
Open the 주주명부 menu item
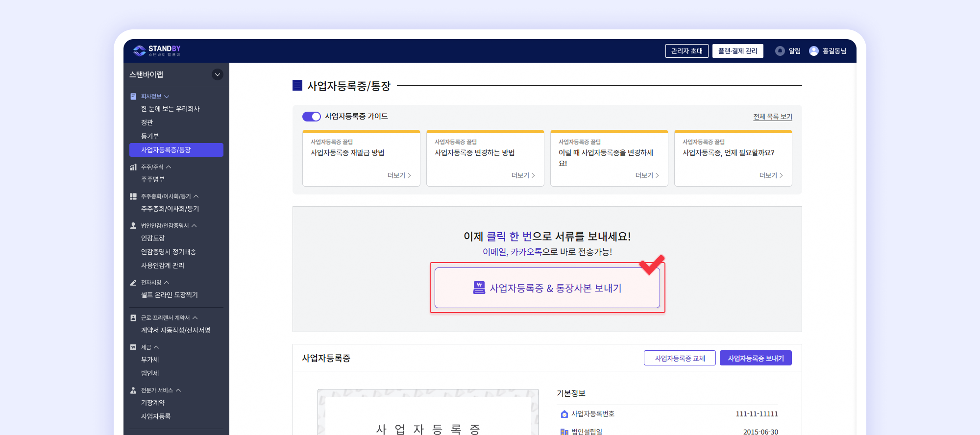click(153, 179)
